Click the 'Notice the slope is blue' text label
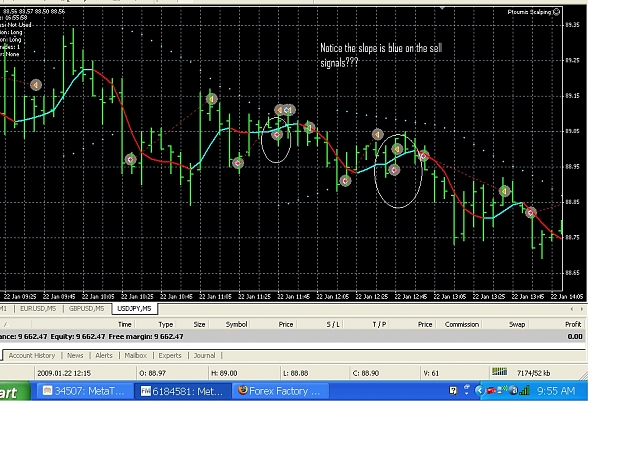Screen dimensions: 625x469 (x=381, y=55)
